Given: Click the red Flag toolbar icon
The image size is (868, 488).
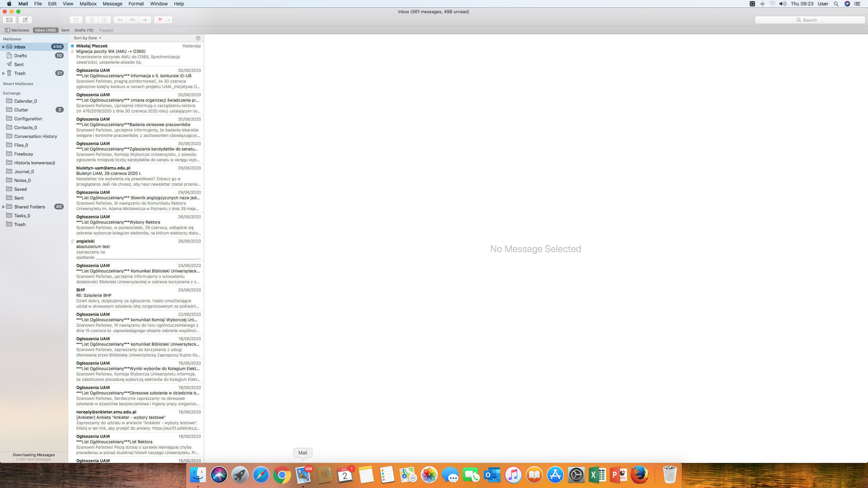Looking at the screenshot, I should tap(160, 20).
